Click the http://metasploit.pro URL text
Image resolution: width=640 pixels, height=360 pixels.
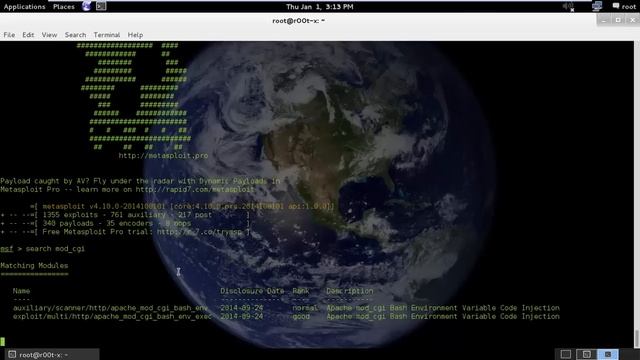163,156
